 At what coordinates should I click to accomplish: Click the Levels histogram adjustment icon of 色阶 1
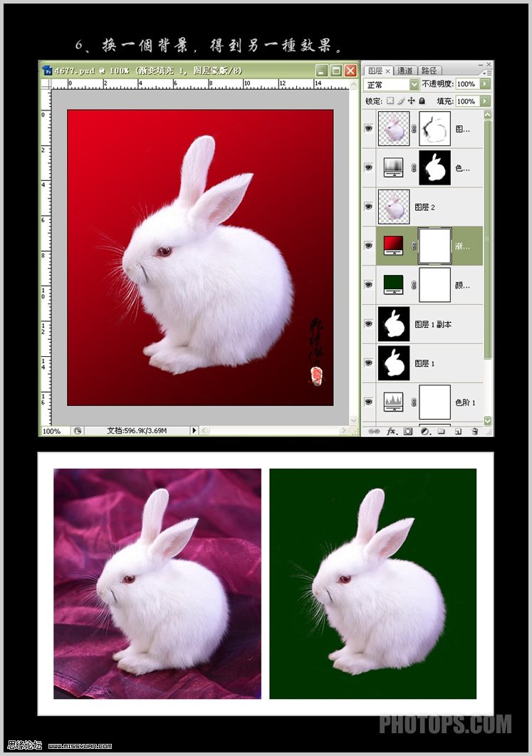[394, 402]
